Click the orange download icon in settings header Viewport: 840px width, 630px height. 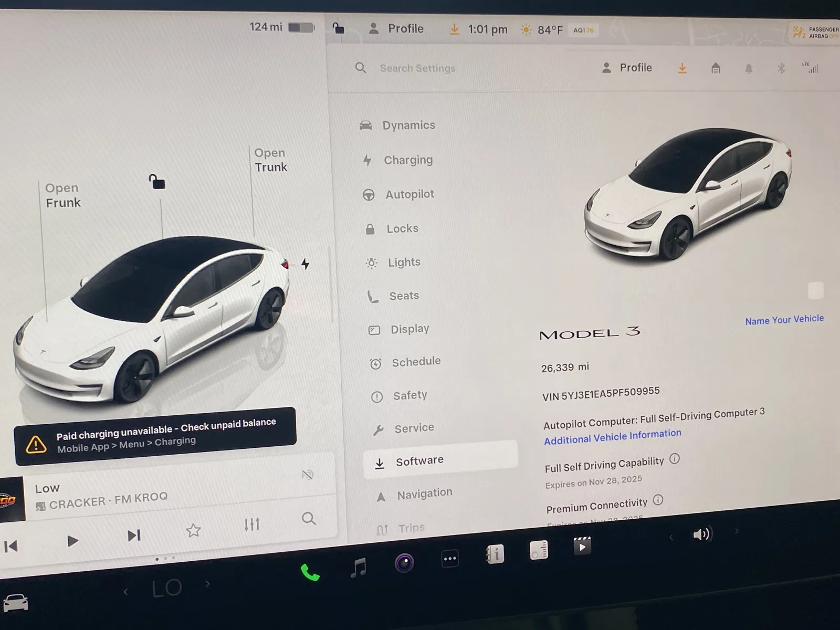682,68
